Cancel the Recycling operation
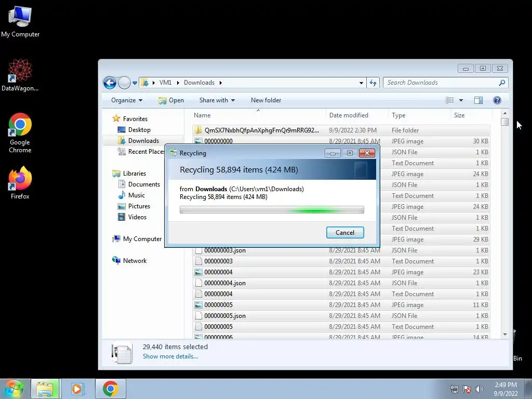 pyautogui.click(x=345, y=232)
